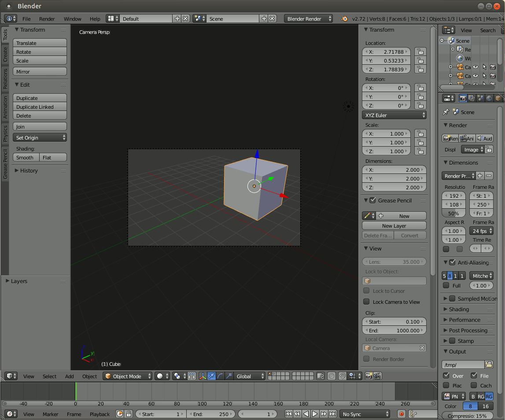Enable Lock Camera to View checkbox
The width and height of the screenshot is (505, 420).
point(366,302)
